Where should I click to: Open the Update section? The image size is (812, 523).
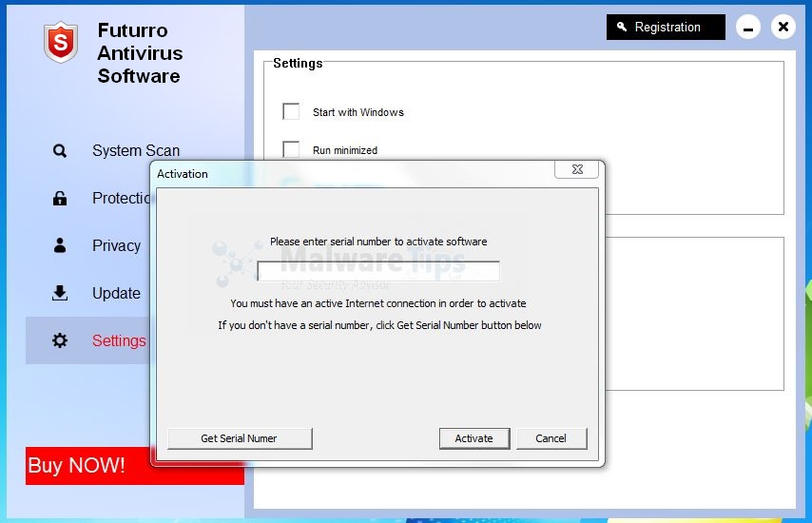point(116,293)
